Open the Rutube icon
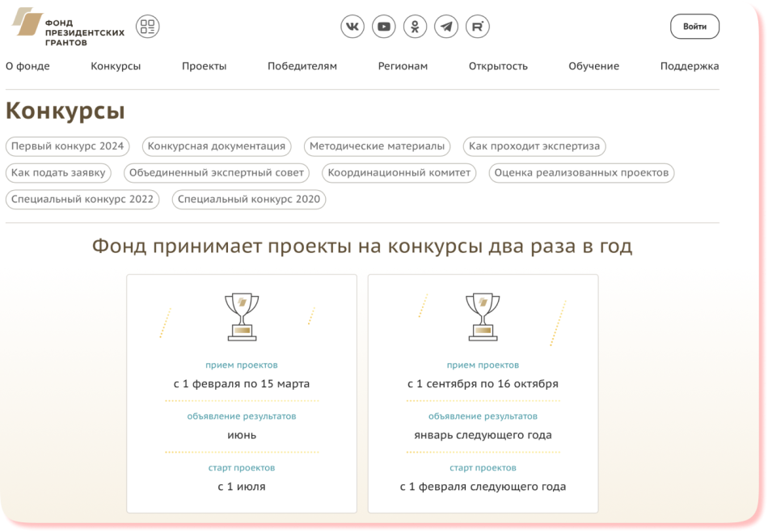 pyautogui.click(x=478, y=27)
